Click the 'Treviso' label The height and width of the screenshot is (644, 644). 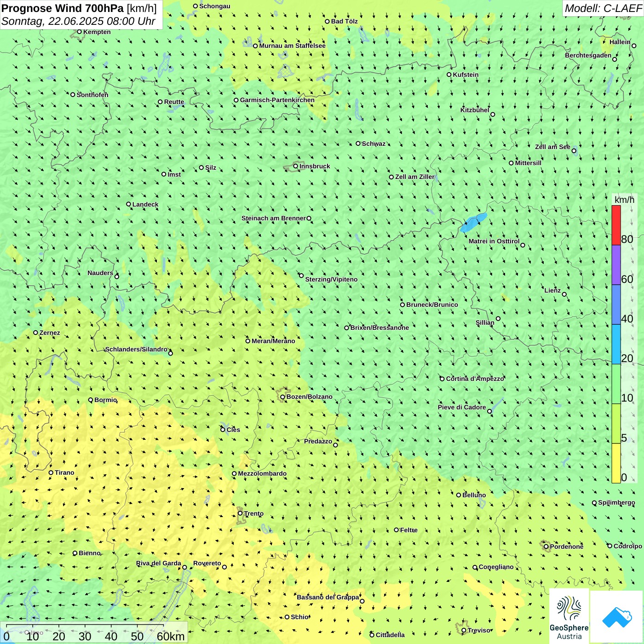click(479, 630)
